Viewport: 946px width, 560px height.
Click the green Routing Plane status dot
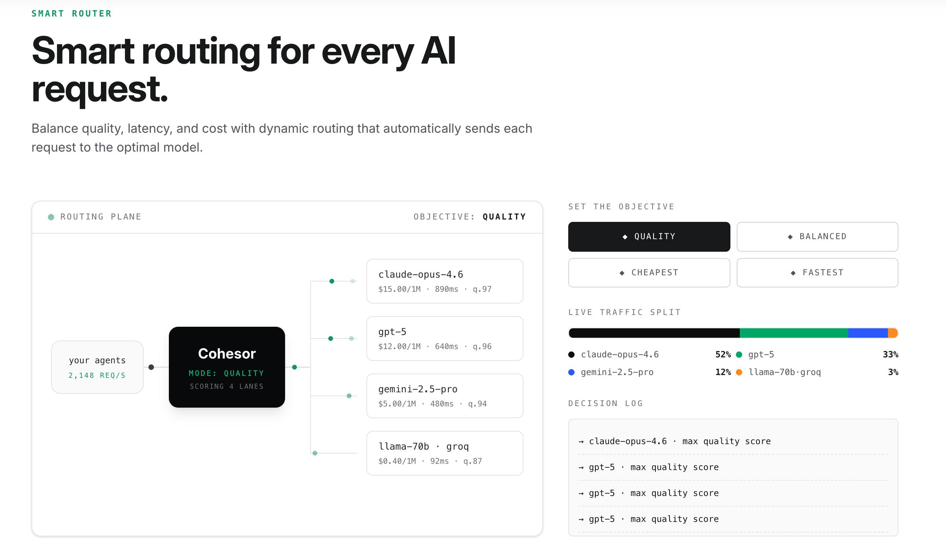pyautogui.click(x=51, y=217)
